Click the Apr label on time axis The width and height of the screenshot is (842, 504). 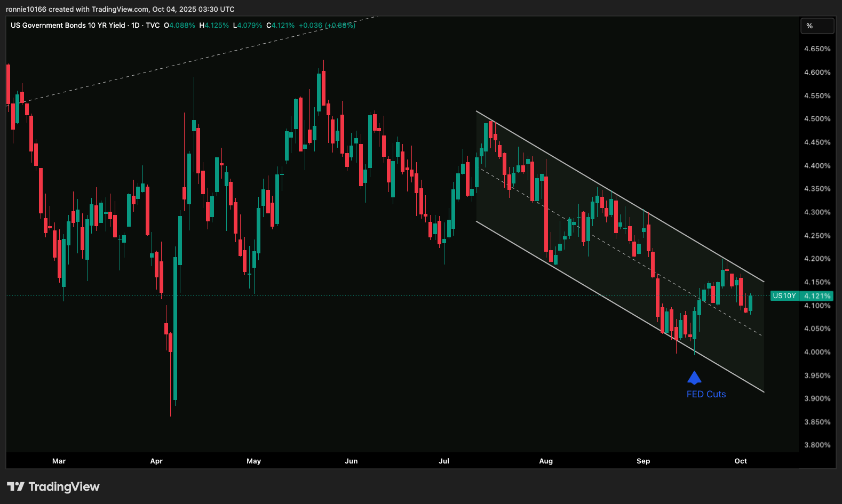tap(156, 461)
